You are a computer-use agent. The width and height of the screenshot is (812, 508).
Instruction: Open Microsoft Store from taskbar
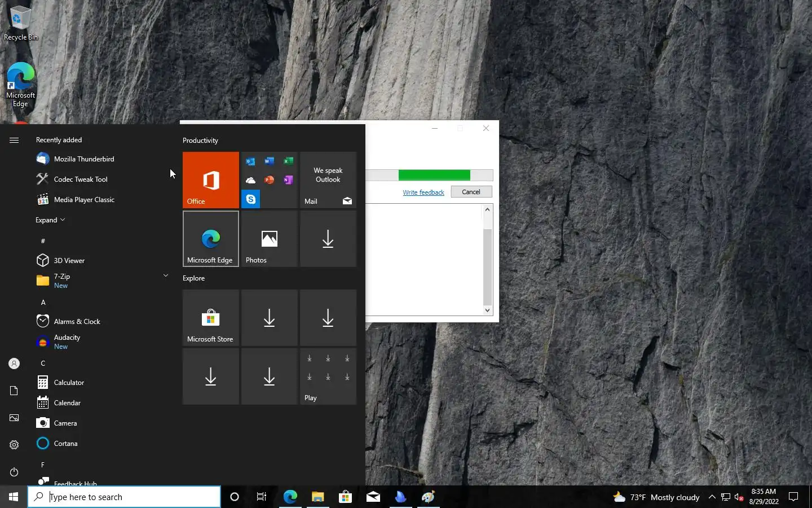[345, 497]
